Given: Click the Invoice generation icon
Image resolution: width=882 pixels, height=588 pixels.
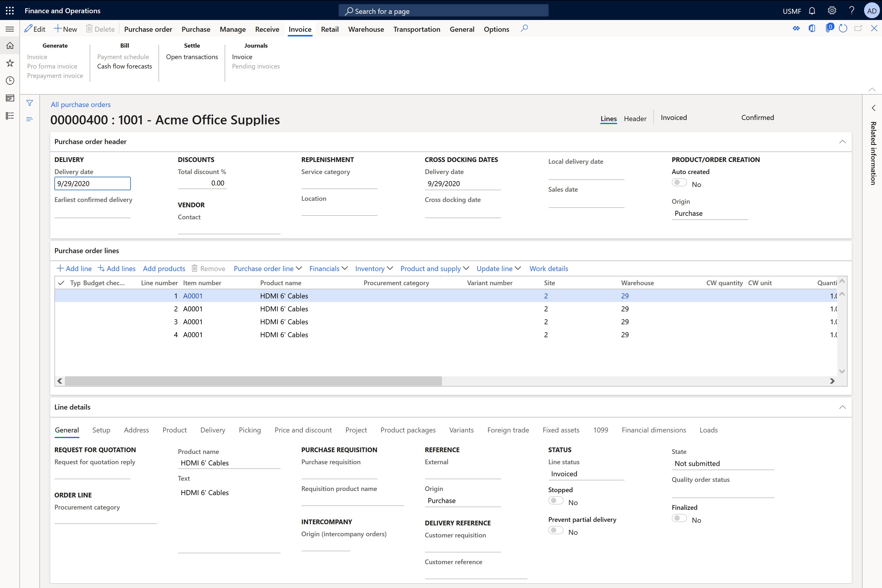Looking at the screenshot, I should pos(37,56).
